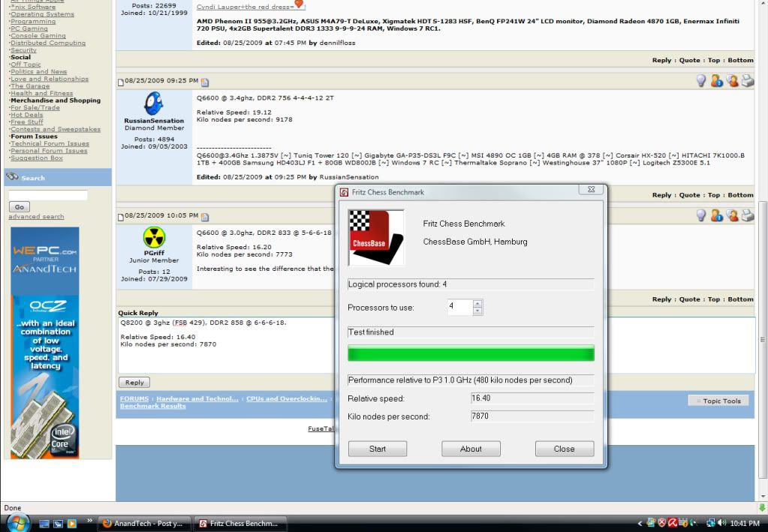The height and width of the screenshot is (532, 768).
Task: Click the Go search button
Action: [20, 207]
